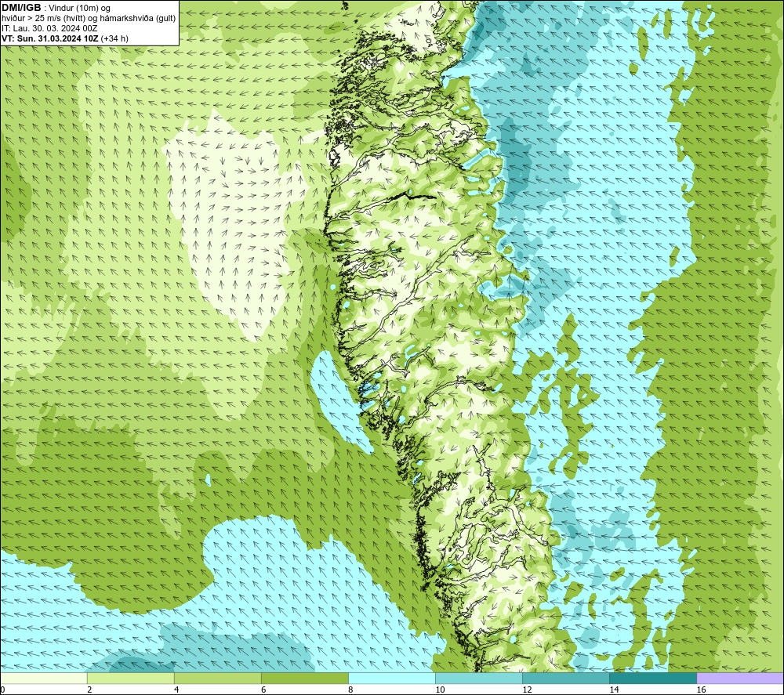The image size is (784, 695).
Task: Click the 6–8 m/s dark green legend swatch
Action: pyautogui.click(x=304, y=679)
